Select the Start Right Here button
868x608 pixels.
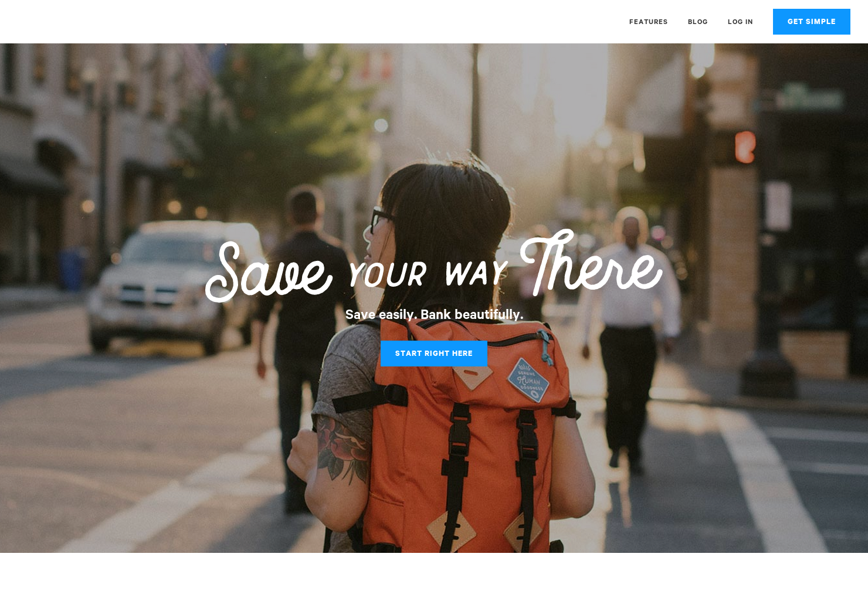pos(433,354)
